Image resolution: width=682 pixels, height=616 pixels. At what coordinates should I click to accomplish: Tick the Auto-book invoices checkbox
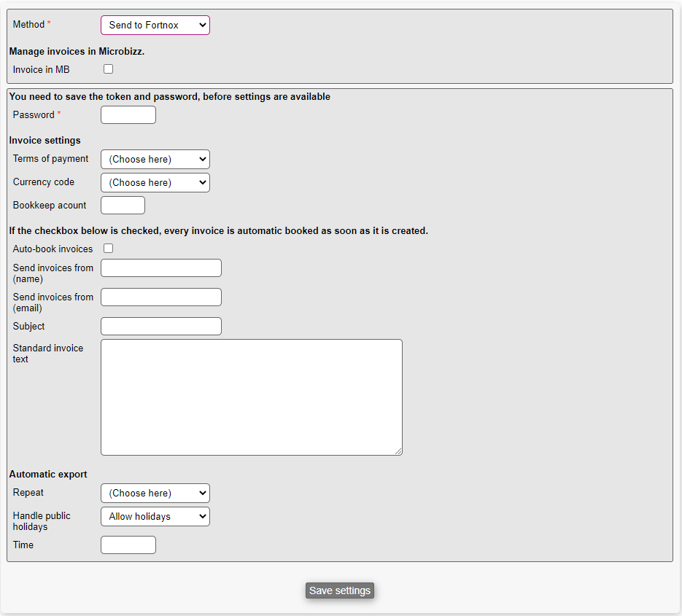[x=109, y=249]
